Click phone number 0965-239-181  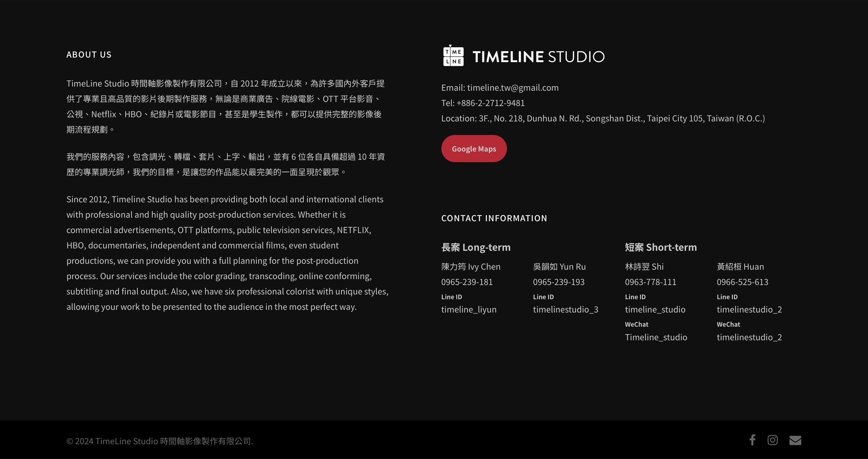coord(467,282)
